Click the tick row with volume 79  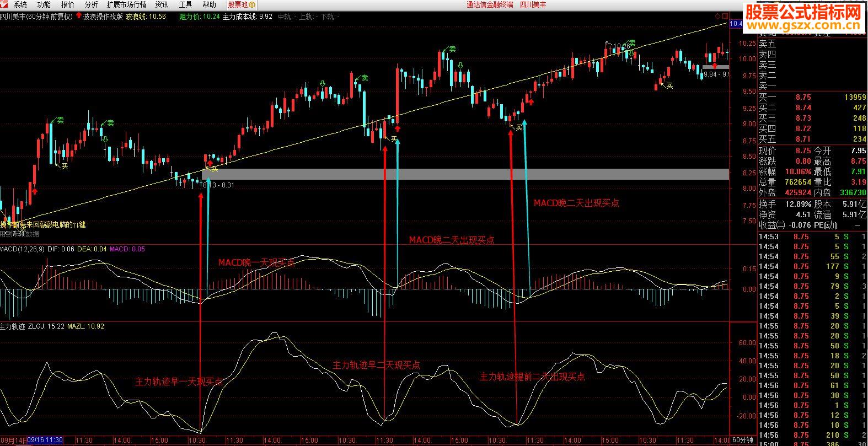click(x=812, y=286)
